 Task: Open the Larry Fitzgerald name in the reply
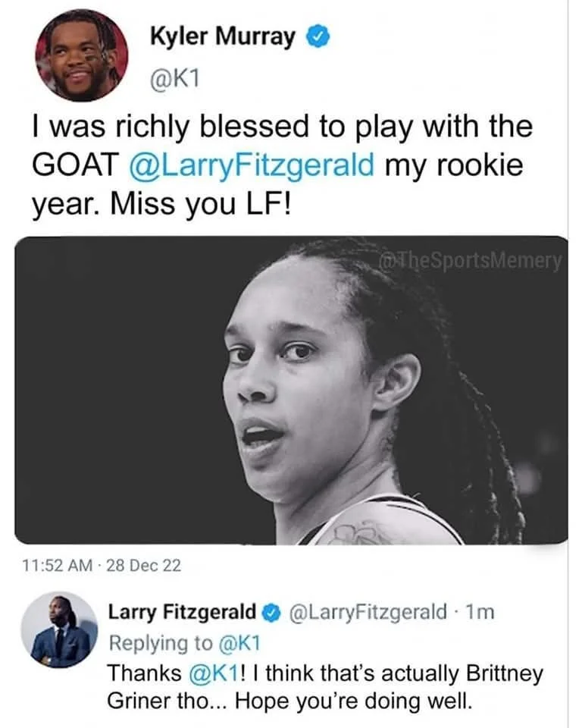tap(182, 611)
